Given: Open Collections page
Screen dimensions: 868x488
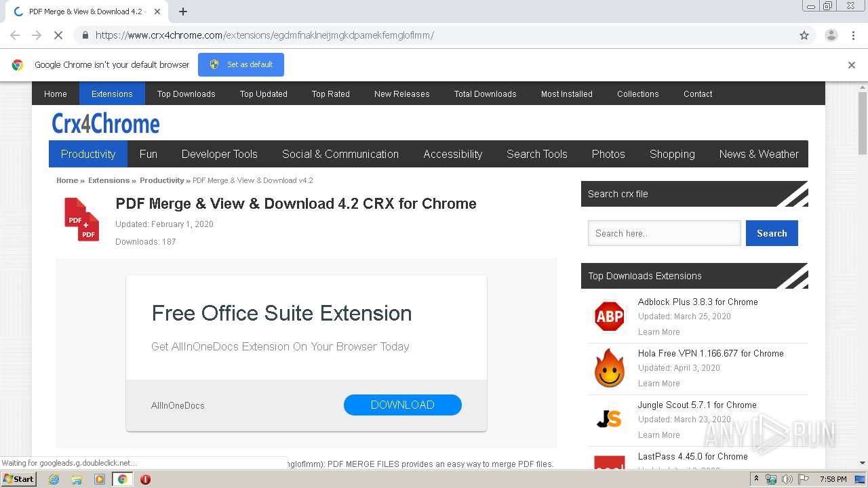Looking at the screenshot, I should [638, 94].
